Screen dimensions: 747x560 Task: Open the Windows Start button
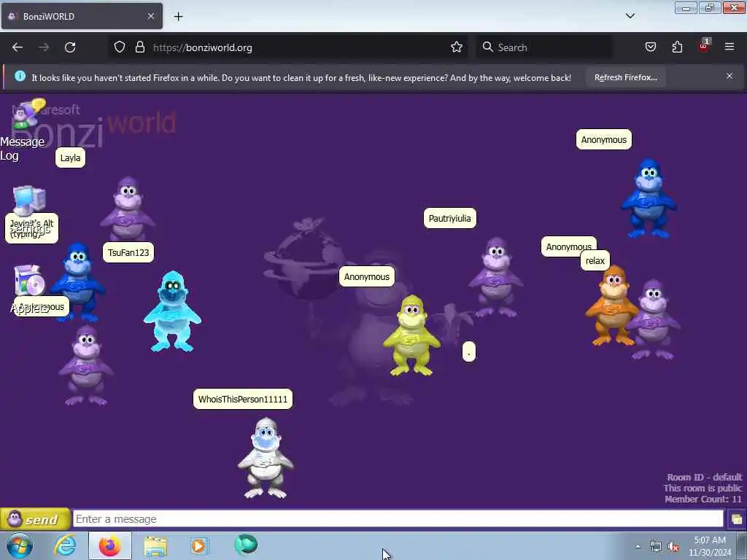pyautogui.click(x=20, y=545)
